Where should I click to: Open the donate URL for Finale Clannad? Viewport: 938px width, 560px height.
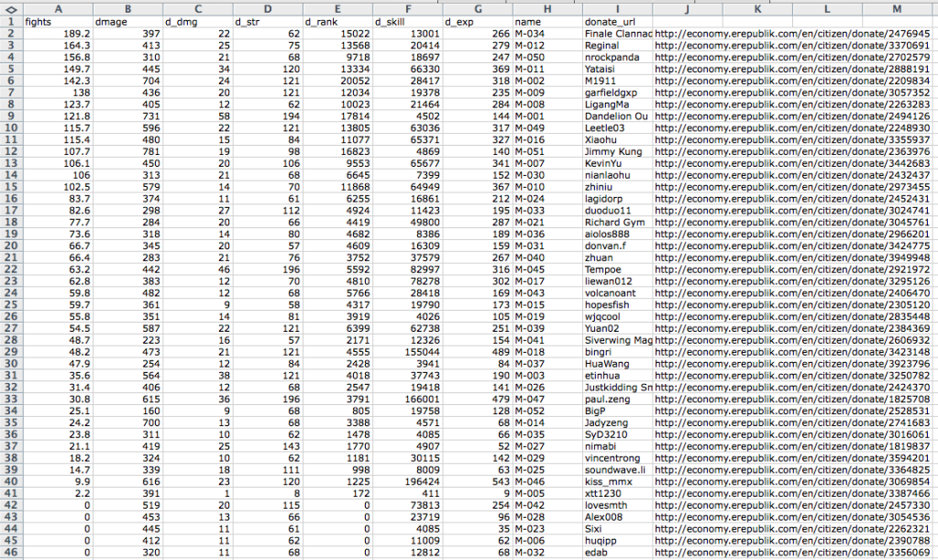pyautogui.click(x=792, y=33)
